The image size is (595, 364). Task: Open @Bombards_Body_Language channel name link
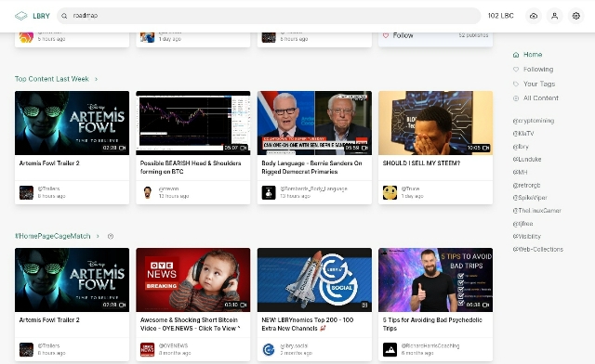click(x=314, y=188)
